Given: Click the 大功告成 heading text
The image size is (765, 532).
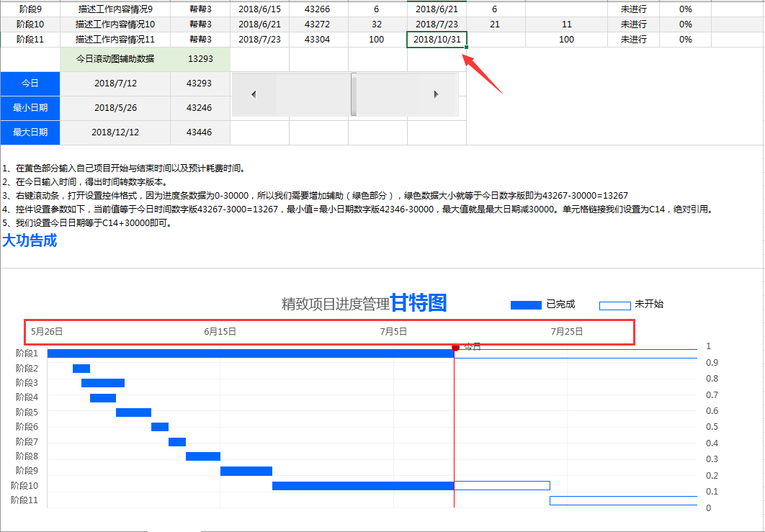Looking at the screenshot, I should click(x=30, y=240).
